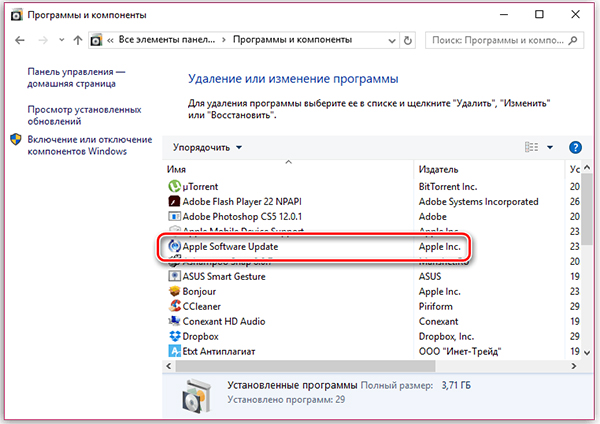Expand the view options dropdown arrow
Viewport: 600px width, 424px height.
tap(550, 147)
